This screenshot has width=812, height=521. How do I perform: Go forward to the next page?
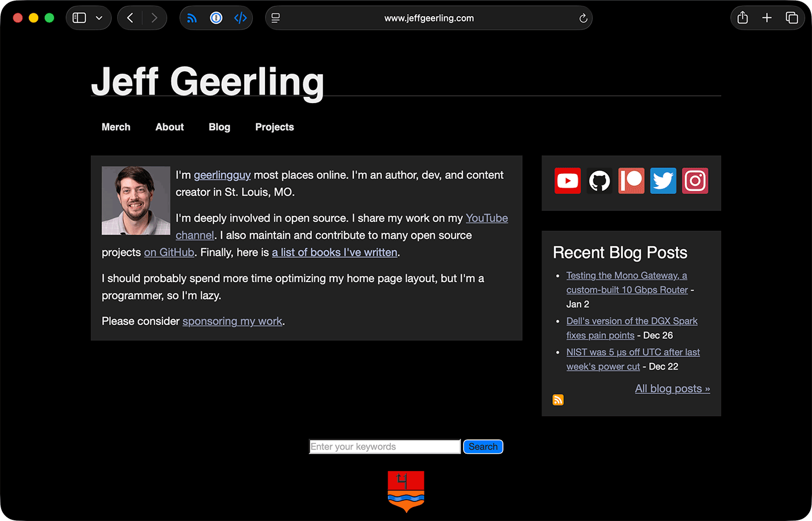(x=154, y=18)
